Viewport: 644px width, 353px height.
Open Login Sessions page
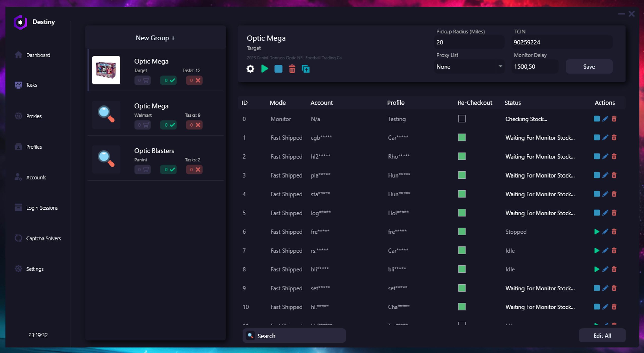click(36, 208)
